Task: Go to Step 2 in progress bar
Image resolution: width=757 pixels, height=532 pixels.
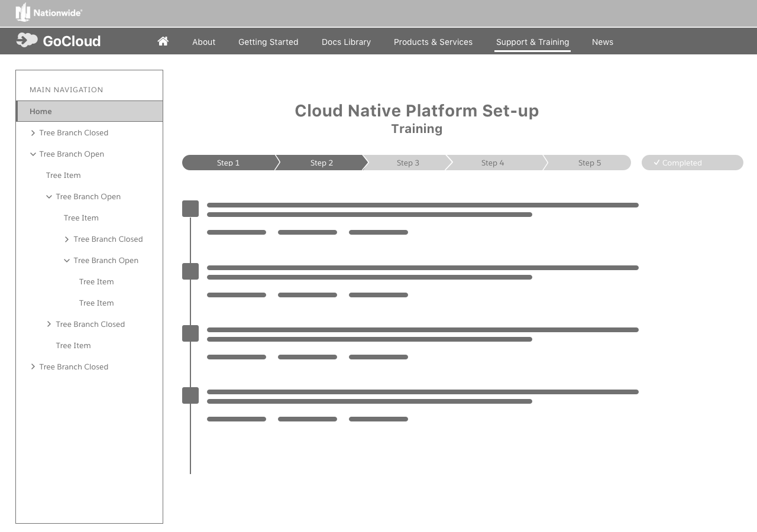Action: (322, 163)
